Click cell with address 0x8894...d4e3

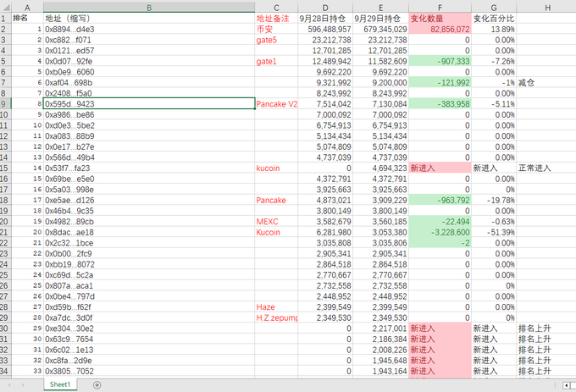(149, 30)
